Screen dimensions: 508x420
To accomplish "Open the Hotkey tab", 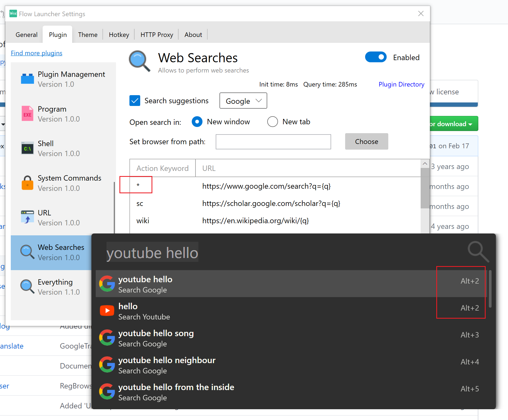I will point(119,35).
